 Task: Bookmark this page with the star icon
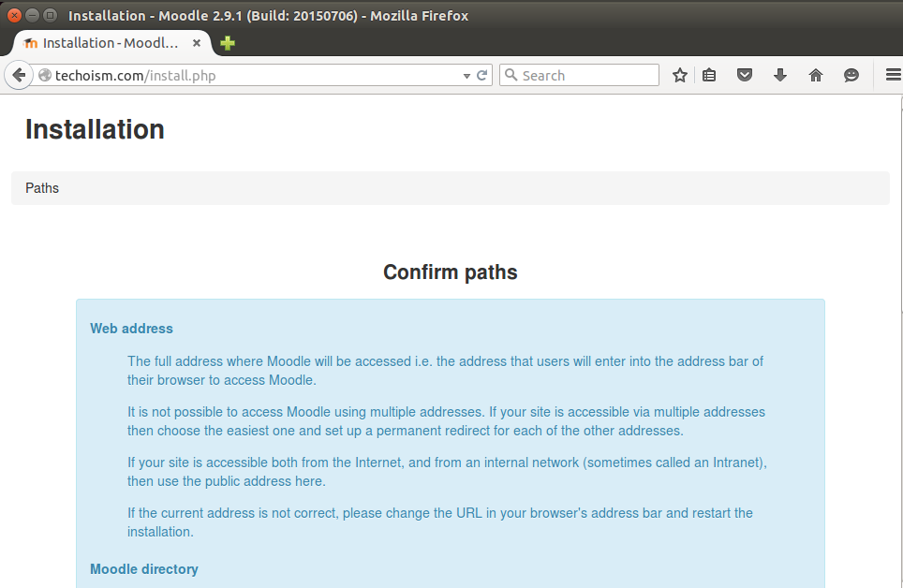(x=679, y=76)
